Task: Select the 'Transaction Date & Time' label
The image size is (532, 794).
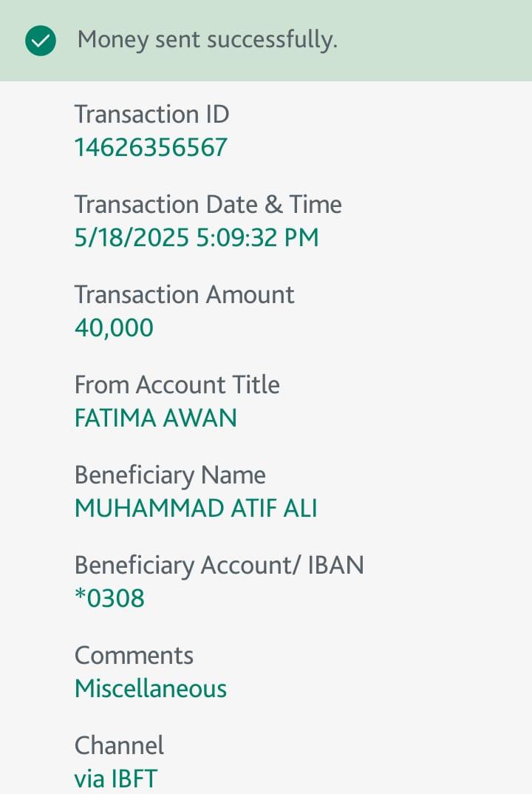Action: pos(208,205)
